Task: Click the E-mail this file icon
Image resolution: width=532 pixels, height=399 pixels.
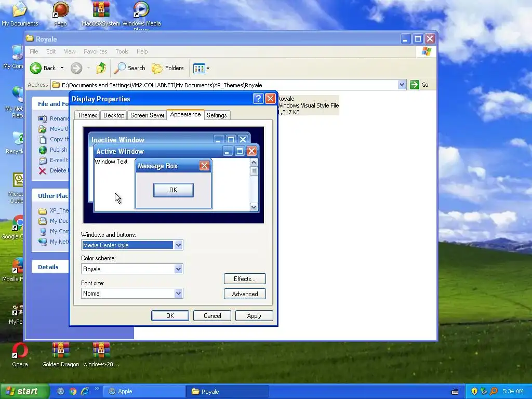Action: (43, 160)
